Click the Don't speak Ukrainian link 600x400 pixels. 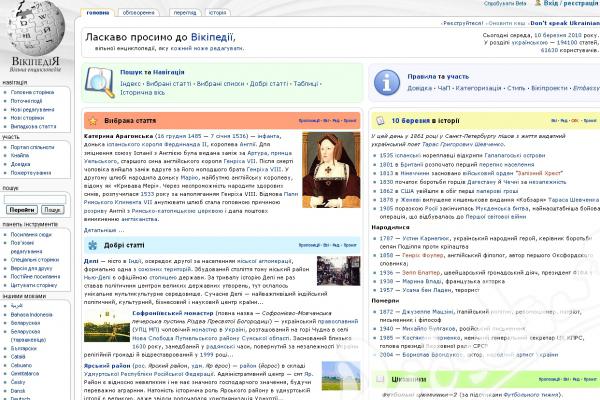565,23
